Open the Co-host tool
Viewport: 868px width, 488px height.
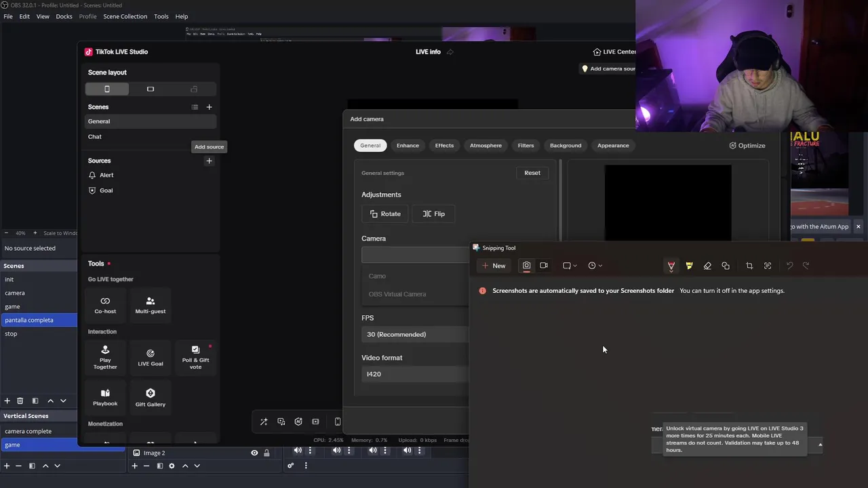click(x=105, y=305)
